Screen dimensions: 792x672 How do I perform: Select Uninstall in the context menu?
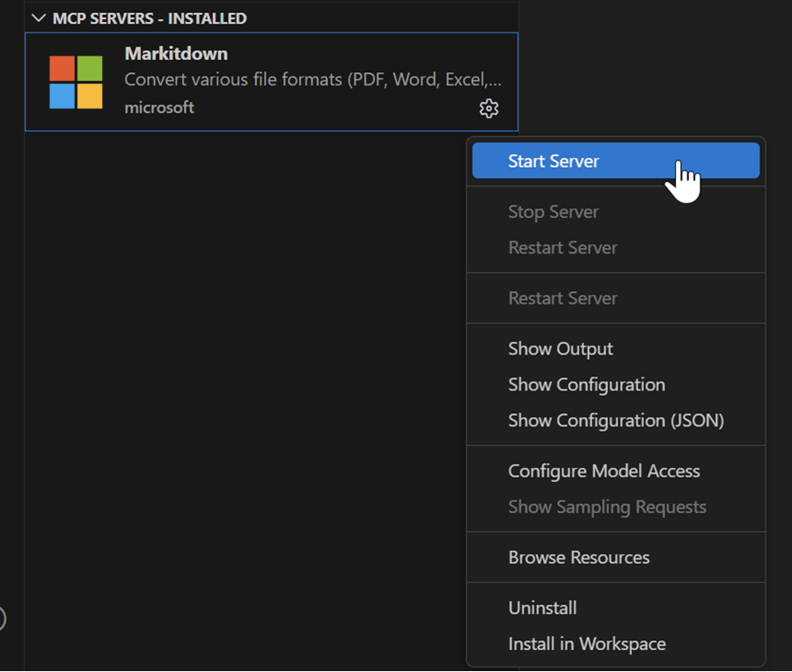pos(542,608)
